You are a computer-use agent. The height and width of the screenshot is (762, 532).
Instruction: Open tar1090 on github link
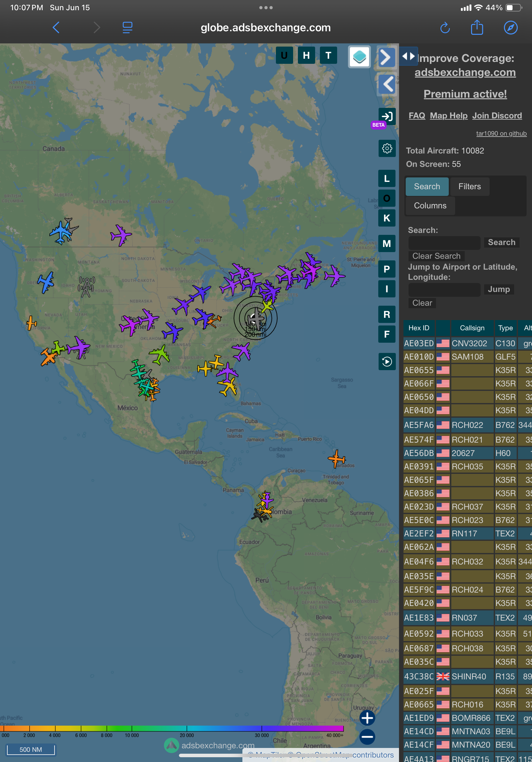coord(501,133)
